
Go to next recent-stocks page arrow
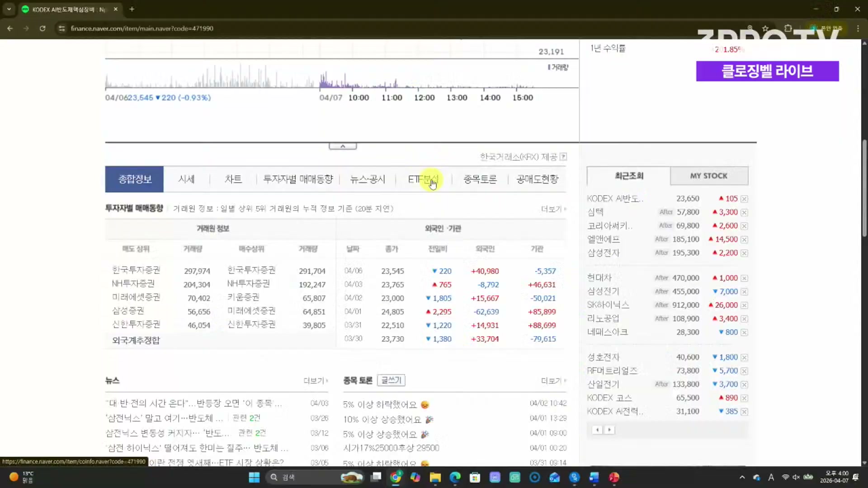609,430
